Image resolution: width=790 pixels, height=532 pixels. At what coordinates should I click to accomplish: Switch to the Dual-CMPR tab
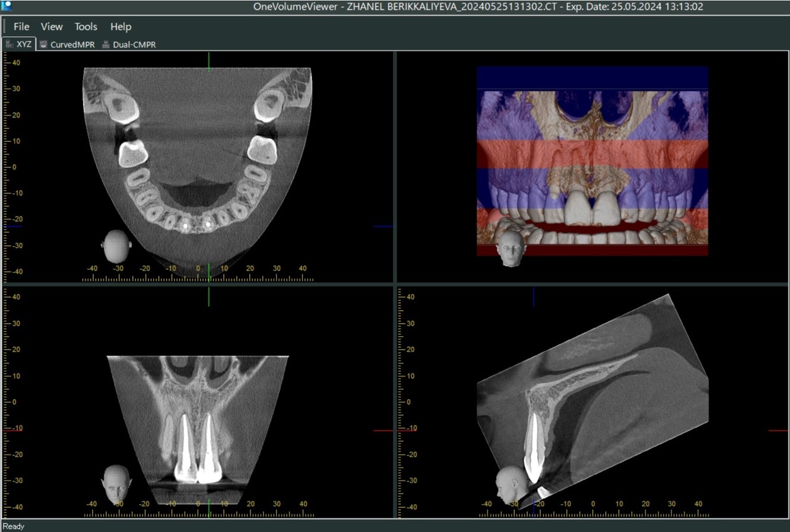point(129,44)
